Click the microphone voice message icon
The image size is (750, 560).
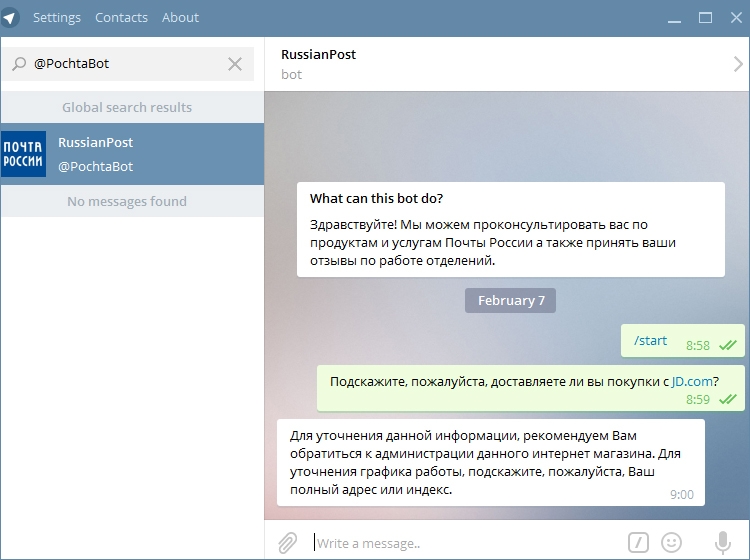click(x=723, y=542)
